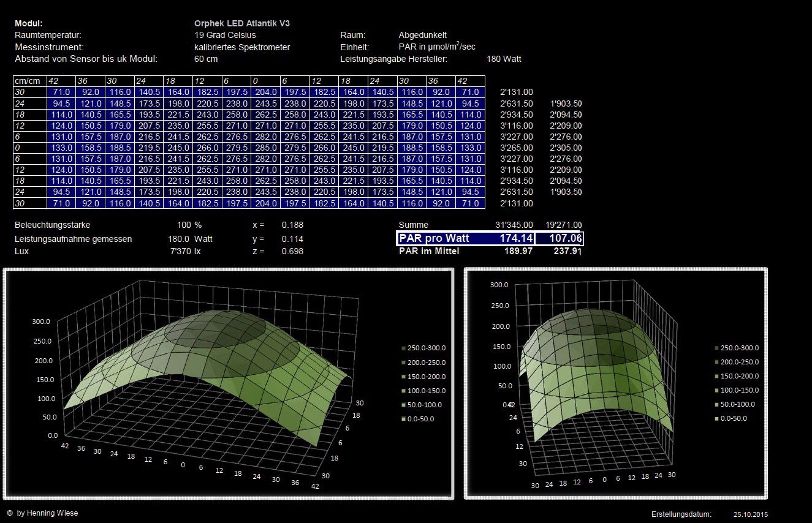Image resolution: width=812 pixels, height=523 pixels.
Task: Select the 'Lux' label
Action: (21, 251)
